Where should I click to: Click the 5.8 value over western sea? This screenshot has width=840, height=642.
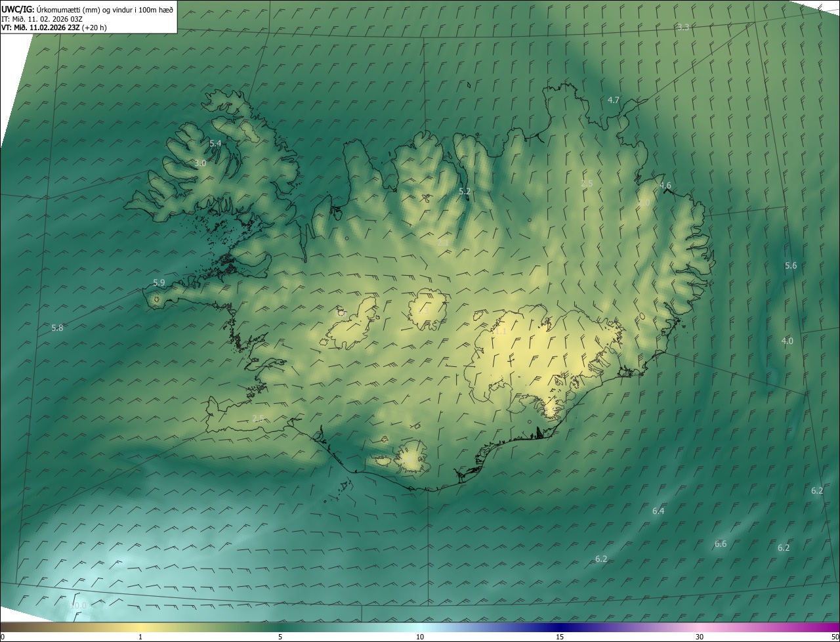tap(57, 328)
